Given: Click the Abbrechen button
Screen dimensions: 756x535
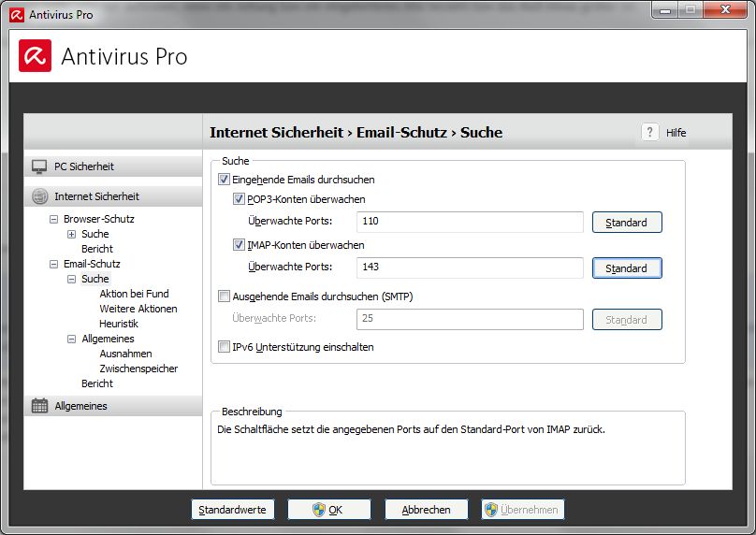Looking at the screenshot, I should coord(427,510).
